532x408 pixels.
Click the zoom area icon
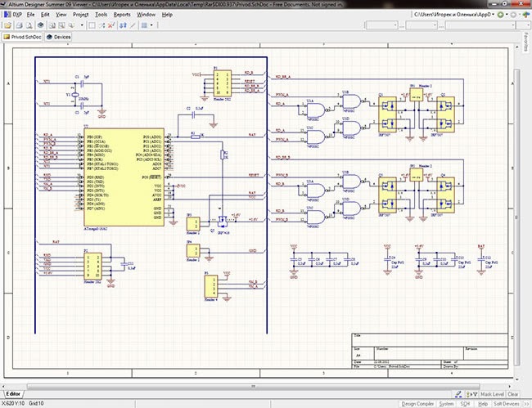[x=61, y=25]
